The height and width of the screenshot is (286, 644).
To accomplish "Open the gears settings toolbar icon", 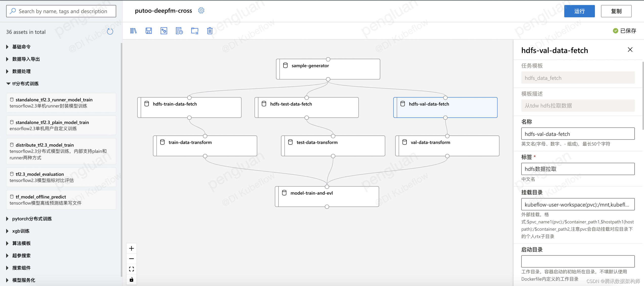I will click(164, 31).
